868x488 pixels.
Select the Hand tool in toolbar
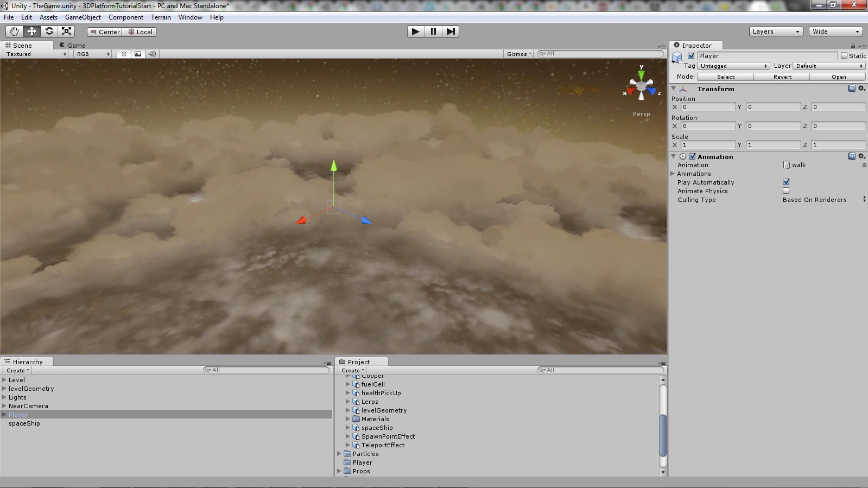tap(14, 31)
